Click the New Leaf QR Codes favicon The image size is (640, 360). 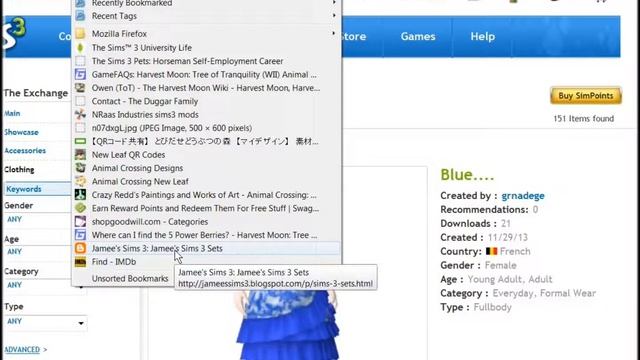80,155
